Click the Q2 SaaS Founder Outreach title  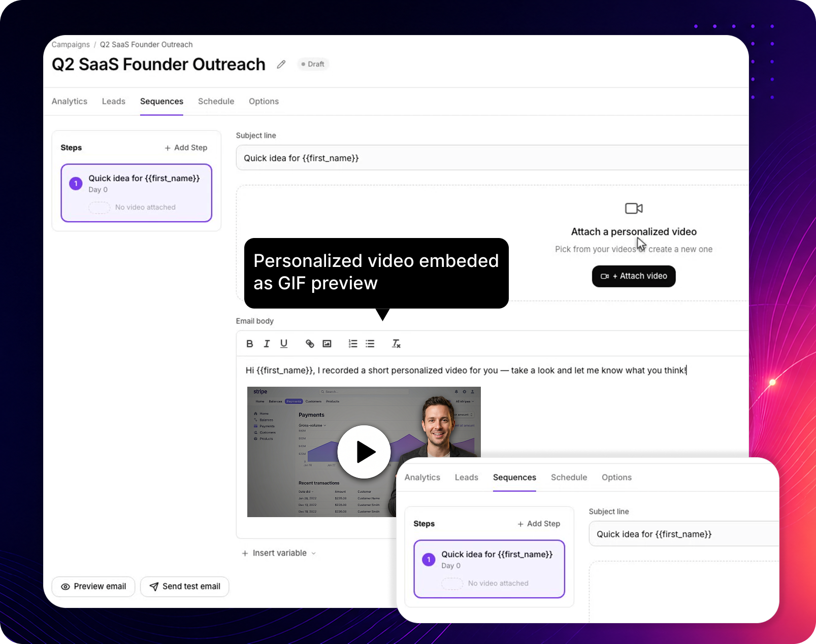pos(158,64)
